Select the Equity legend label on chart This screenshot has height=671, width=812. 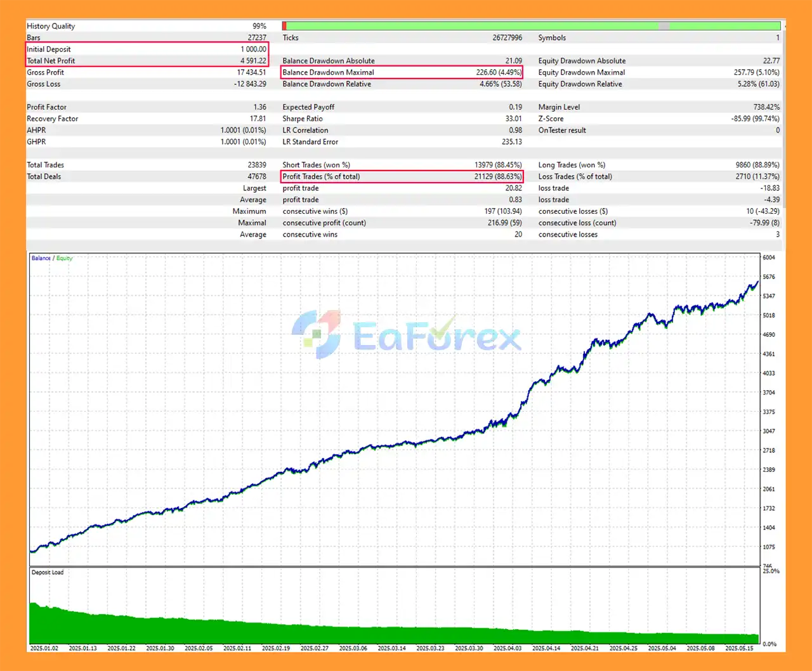pyautogui.click(x=65, y=258)
